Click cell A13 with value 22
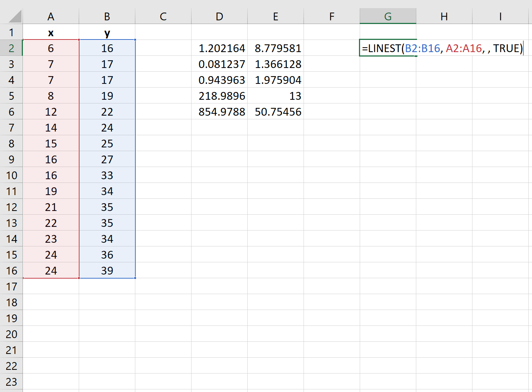 pos(51,223)
